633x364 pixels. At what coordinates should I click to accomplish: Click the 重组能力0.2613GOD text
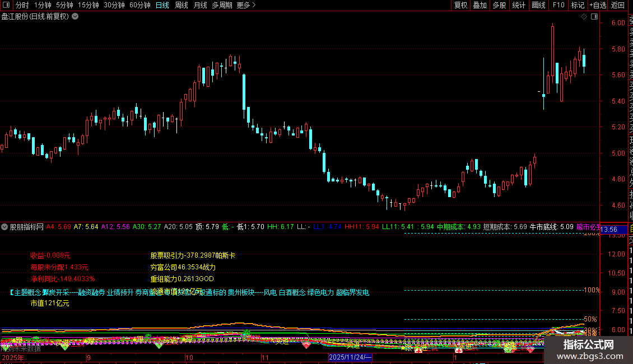pos(182,279)
